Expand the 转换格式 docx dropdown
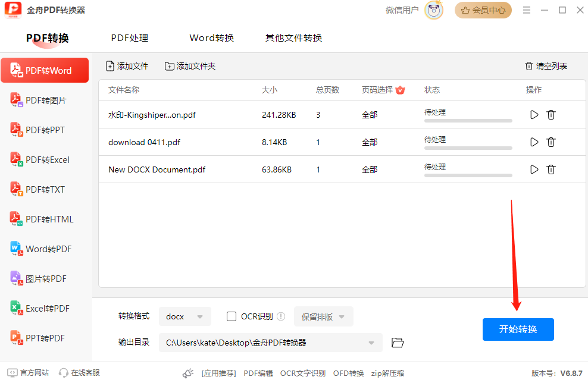 185,316
